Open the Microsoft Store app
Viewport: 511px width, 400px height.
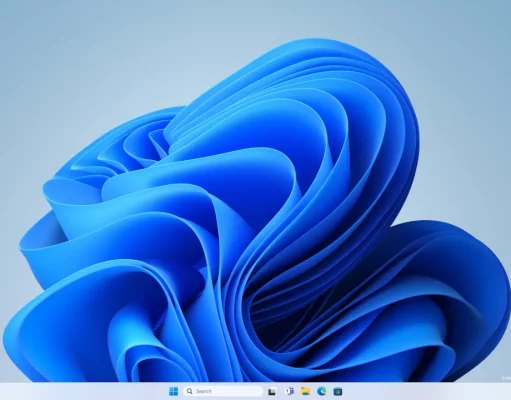pyautogui.click(x=338, y=391)
